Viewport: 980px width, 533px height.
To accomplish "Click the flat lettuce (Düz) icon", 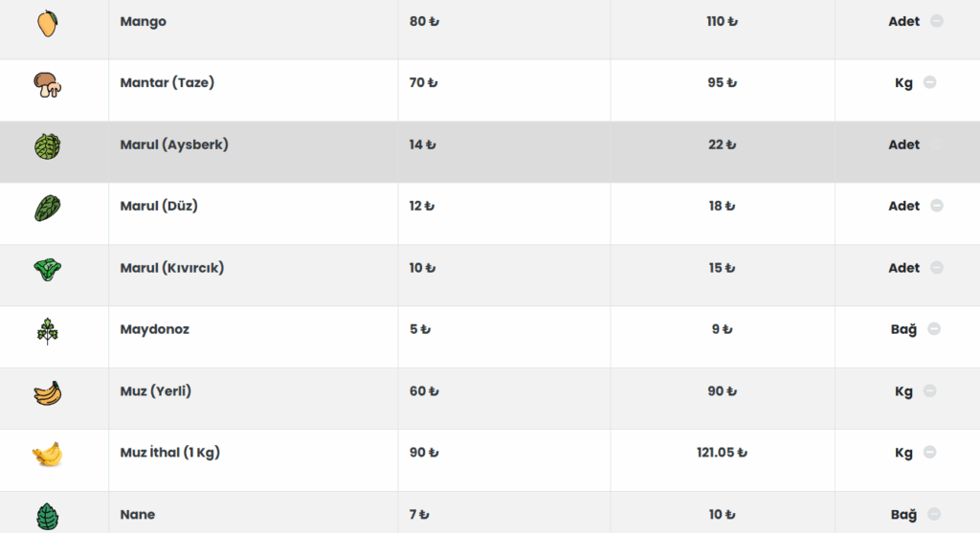I will [x=48, y=208].
